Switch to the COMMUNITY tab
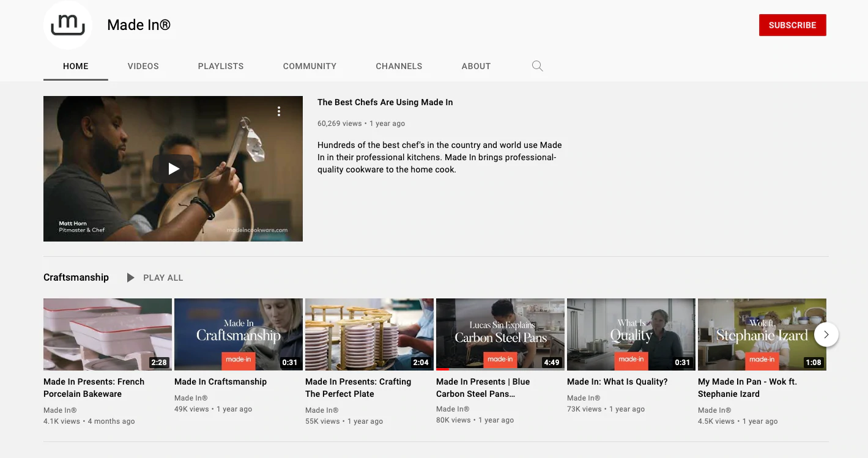Image resolution: width=868 pixels, height=458 pixels. pos(310,66)
